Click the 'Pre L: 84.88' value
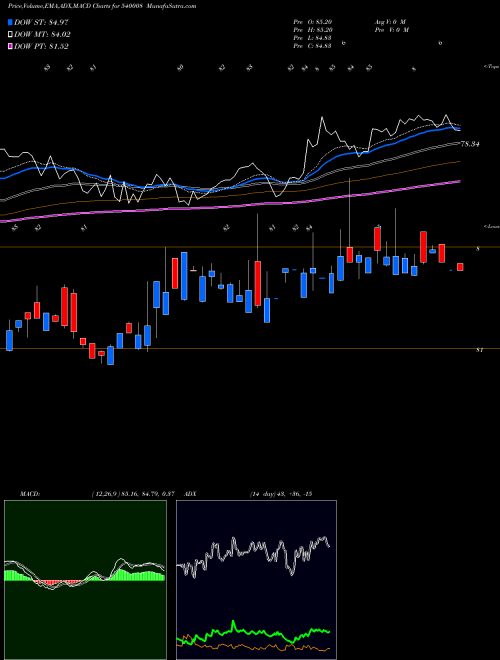The width and height of the screenshot is (500, 660). click(x=313, y=38)
